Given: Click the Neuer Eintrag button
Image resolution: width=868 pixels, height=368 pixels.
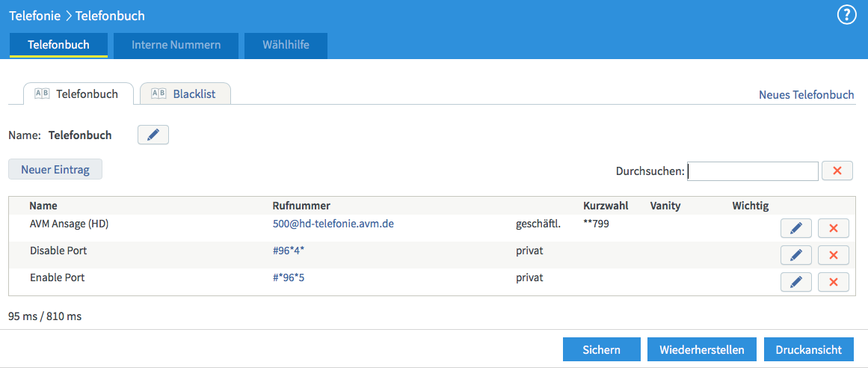Looking at the screenshot, I should 55,169.
